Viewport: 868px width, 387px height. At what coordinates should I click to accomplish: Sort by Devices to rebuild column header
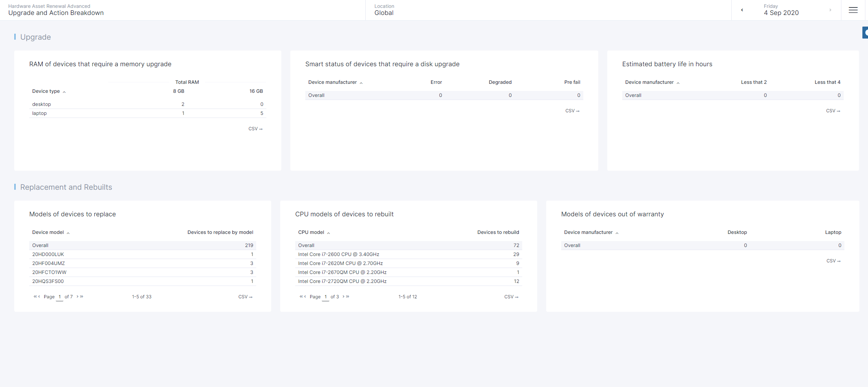(x=498, y=232)
